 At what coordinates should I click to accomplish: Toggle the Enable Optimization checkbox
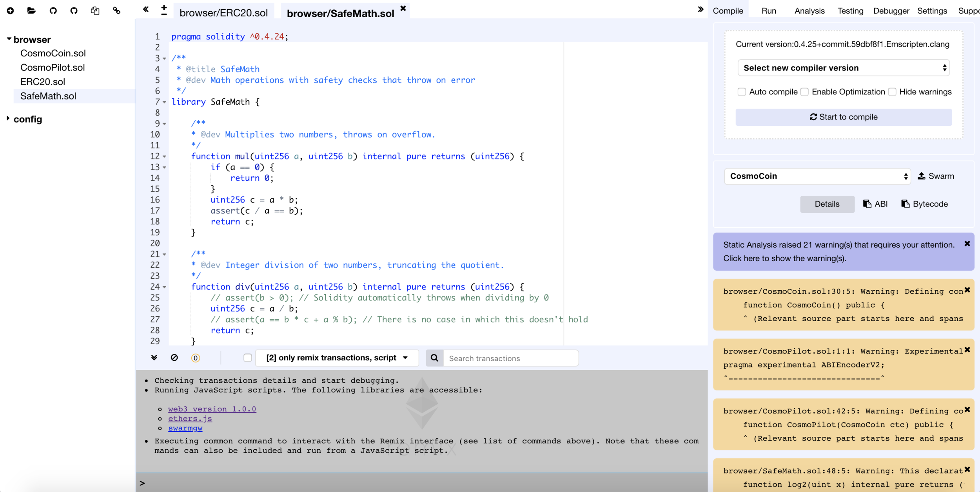[804, 92]
